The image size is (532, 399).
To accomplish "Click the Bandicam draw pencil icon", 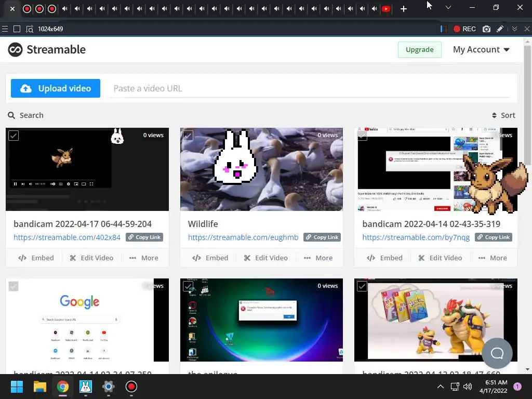I will coord(500,29).
